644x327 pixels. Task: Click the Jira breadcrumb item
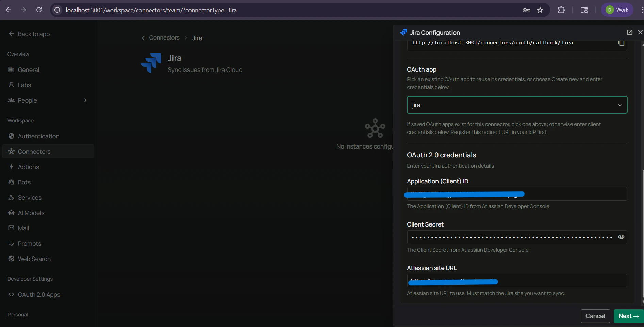(197, 38)
